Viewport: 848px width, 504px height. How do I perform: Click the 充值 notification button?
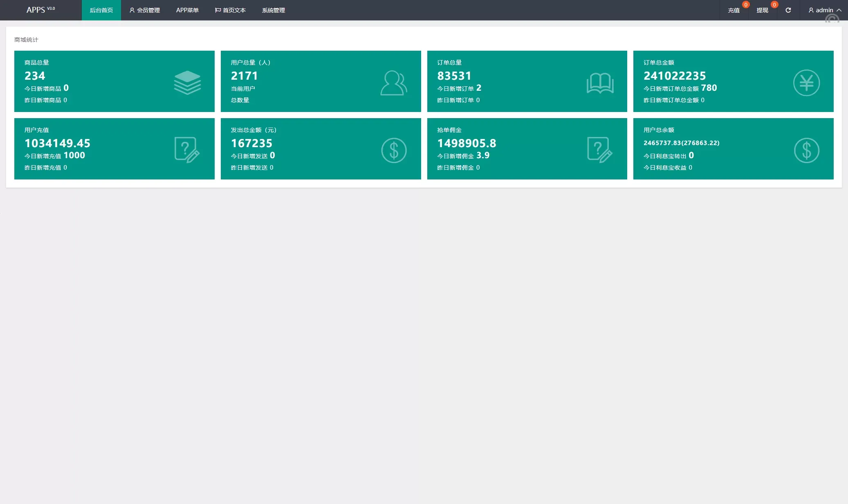(734, 10)
